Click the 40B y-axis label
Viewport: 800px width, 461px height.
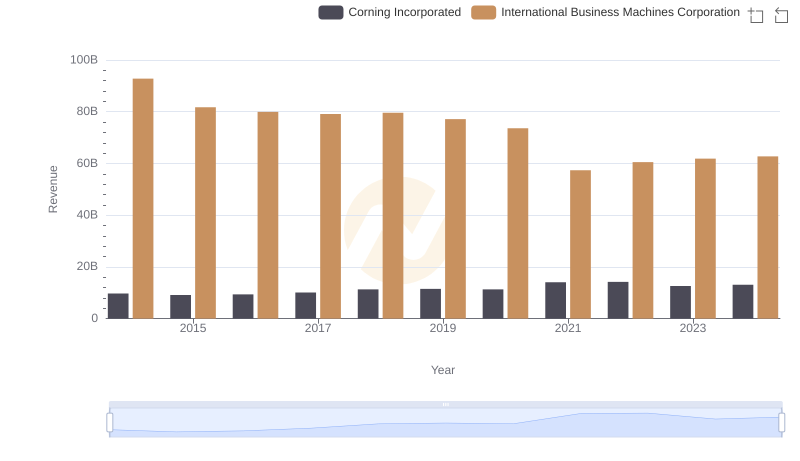point(87,215)
